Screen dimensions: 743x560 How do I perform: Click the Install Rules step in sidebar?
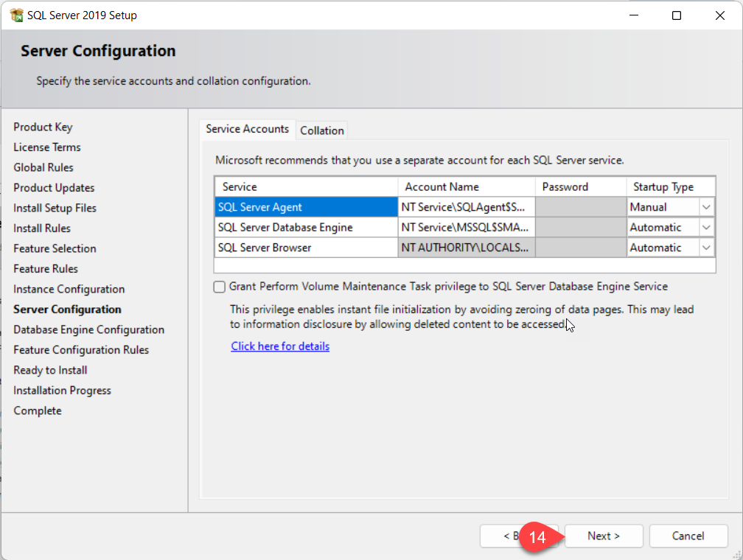(42, 228)
